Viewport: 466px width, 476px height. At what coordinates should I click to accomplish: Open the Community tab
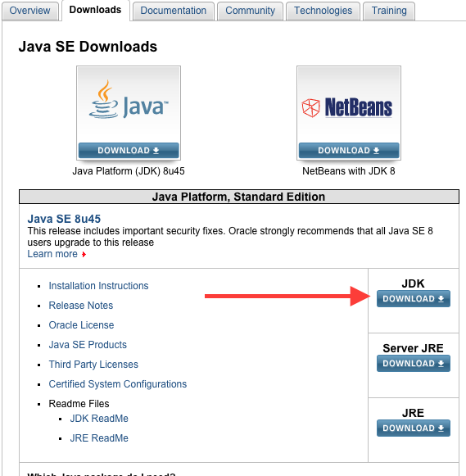click(250, 11)
